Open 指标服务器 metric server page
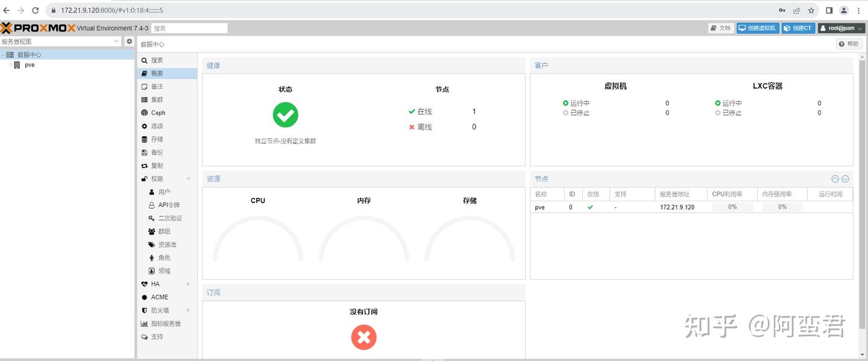The height and width of the screenshot is (361, 868). click(x=167, y=324)
